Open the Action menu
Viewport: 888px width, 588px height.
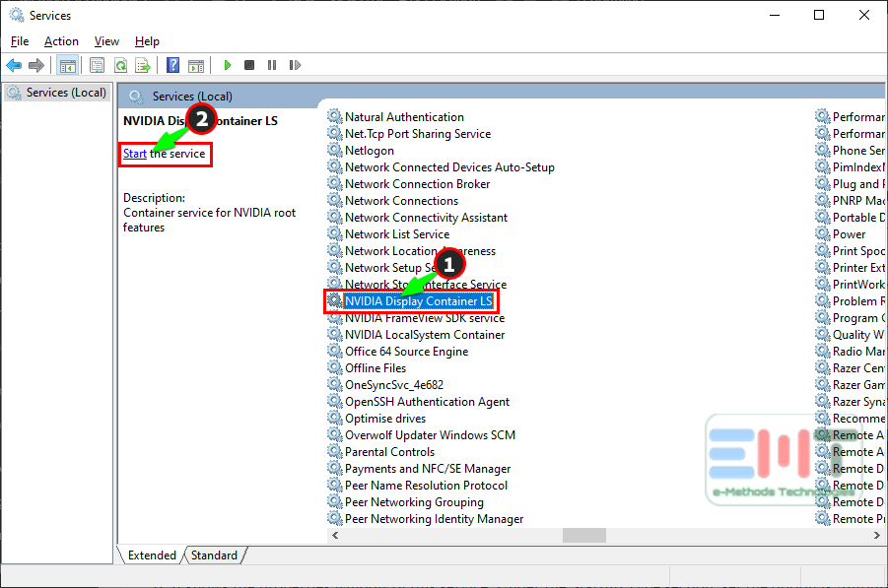[x=61, y=41]
